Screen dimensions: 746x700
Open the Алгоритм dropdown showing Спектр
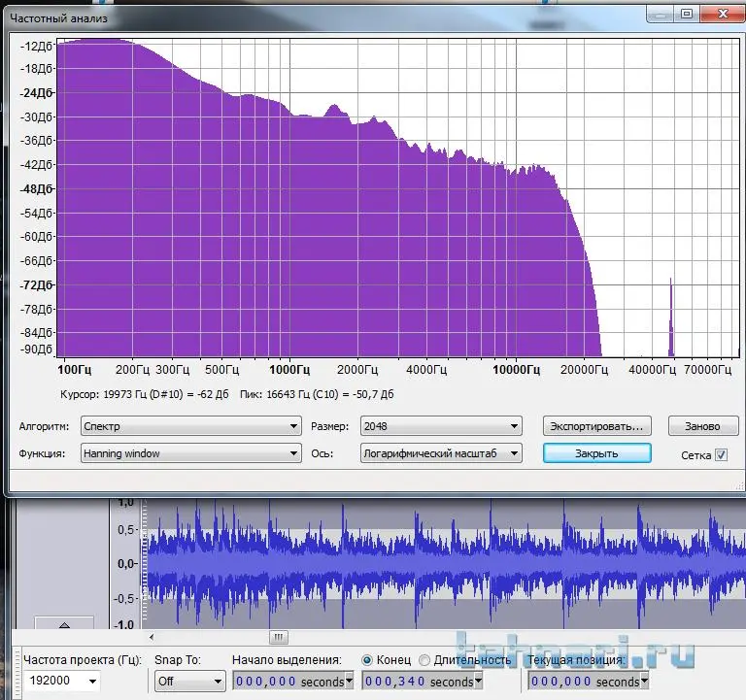tap(190, 426)
